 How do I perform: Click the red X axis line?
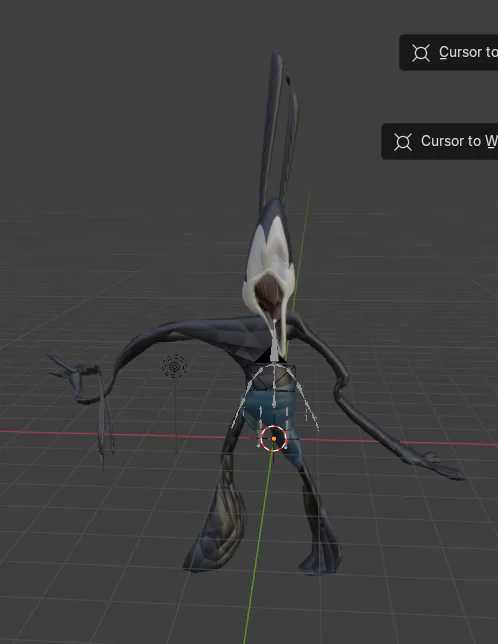(x=123, y=434)
